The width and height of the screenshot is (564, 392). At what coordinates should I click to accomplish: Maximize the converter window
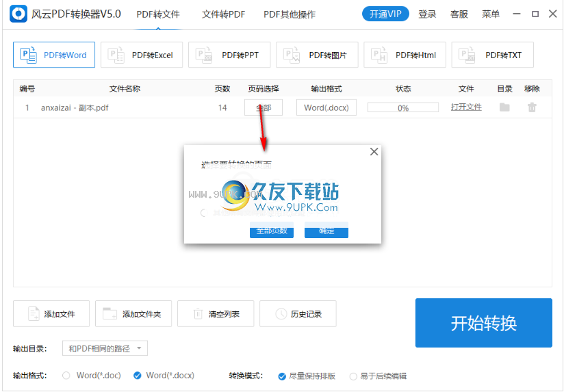pyautogui.click(x=535, y=14)
